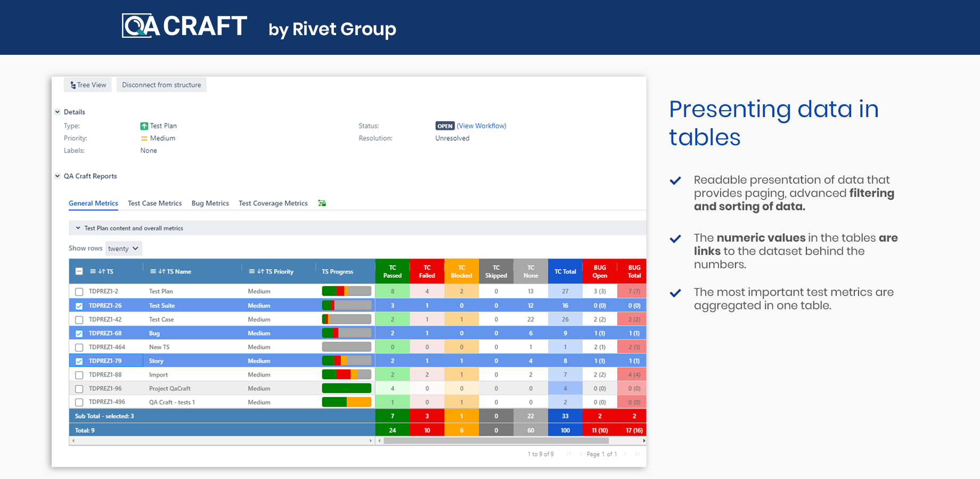This screenshot has width=980, height=479.
Task: Uncheck the TDPREZ1-79 row checkbox
Action: [x=79, y=361]
